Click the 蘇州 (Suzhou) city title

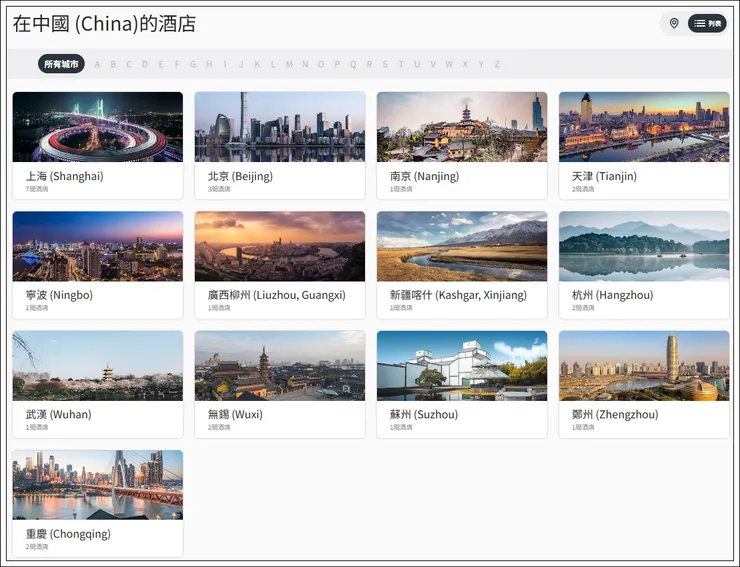424,415
